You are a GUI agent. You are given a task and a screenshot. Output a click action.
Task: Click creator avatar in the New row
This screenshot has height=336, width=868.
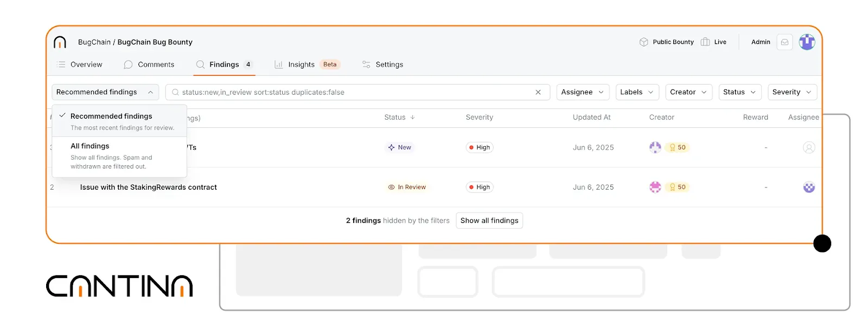(x=655, y=147)
